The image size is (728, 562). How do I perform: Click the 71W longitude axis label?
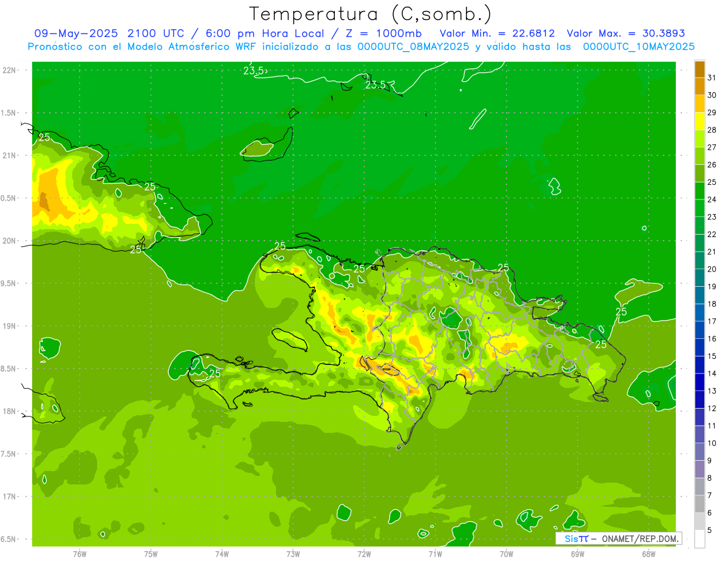click(435, 554)
